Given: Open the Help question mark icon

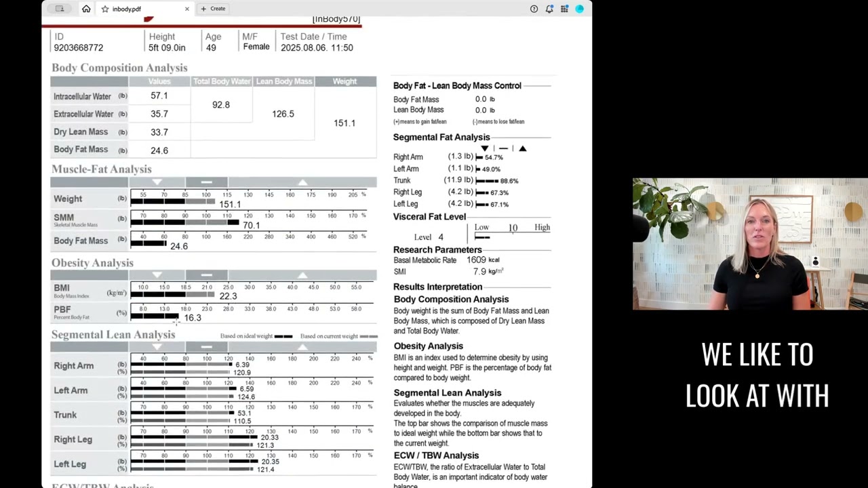Looking at the screenshot, I should [x=534, y=9].
